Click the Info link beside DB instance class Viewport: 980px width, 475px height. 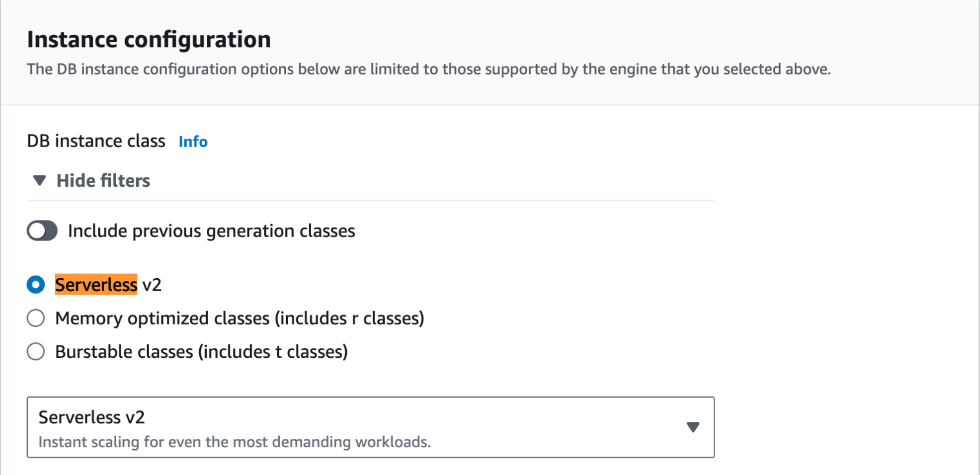pyautogui.click(x=193, y=142)
